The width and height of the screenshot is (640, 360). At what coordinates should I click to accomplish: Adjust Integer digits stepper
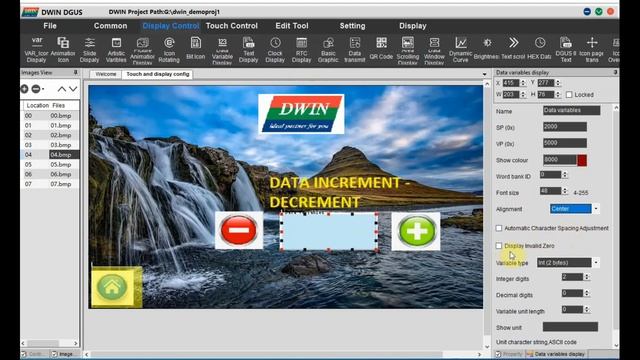tap(587, 277)
